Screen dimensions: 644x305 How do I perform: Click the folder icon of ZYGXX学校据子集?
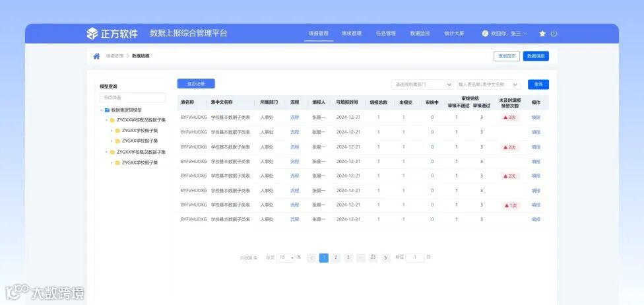(117, 141)
